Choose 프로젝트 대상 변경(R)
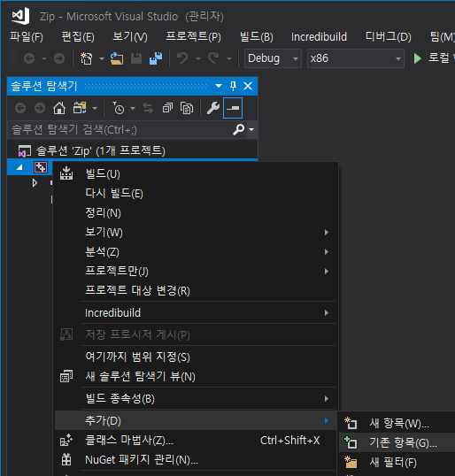 click(x=196, y=290)
